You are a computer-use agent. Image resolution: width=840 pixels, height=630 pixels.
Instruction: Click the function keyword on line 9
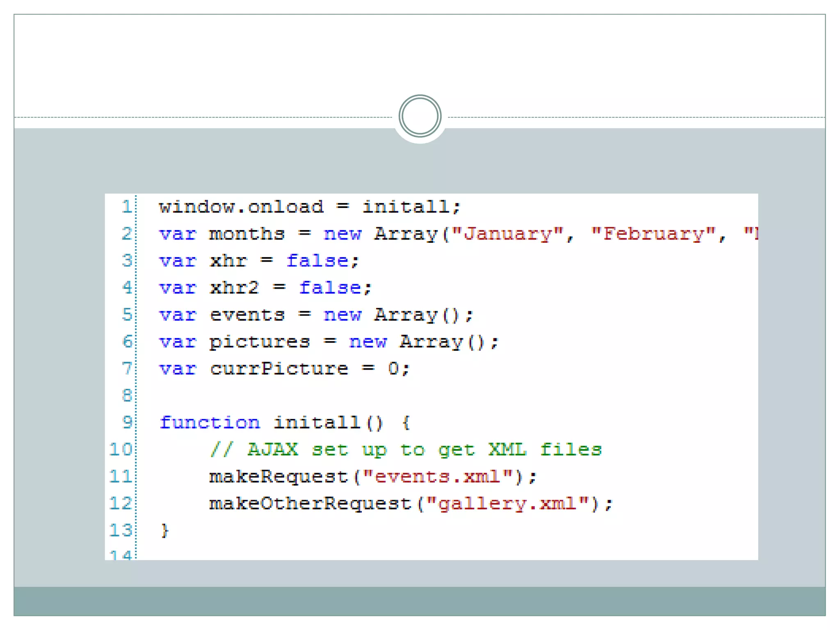click(210, 422)
